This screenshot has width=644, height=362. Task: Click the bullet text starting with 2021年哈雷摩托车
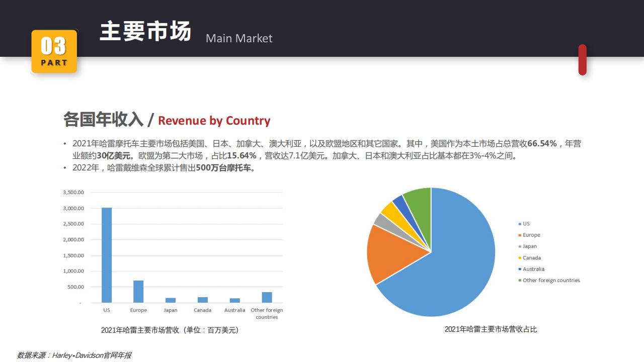tap(327, 149)
